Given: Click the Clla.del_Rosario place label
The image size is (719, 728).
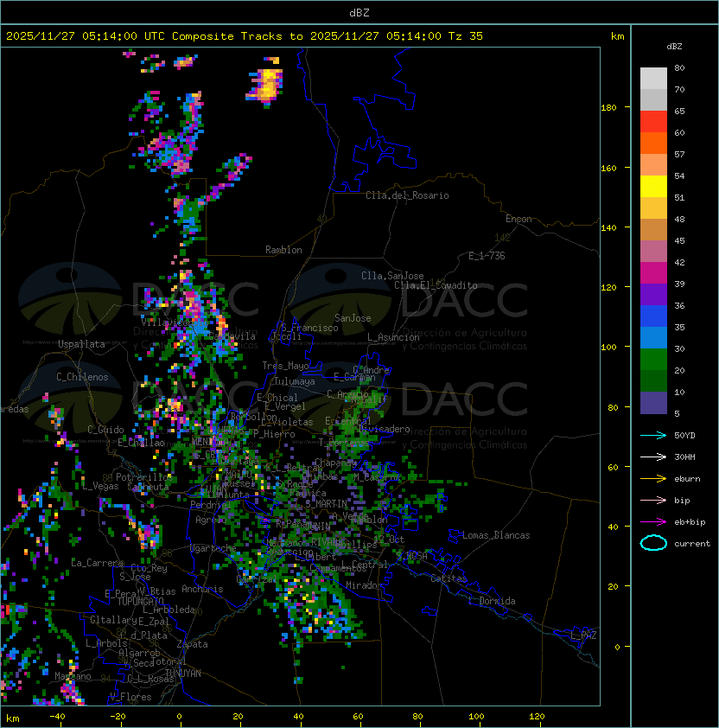Looking at the screenshot, I should coord(407,195).
